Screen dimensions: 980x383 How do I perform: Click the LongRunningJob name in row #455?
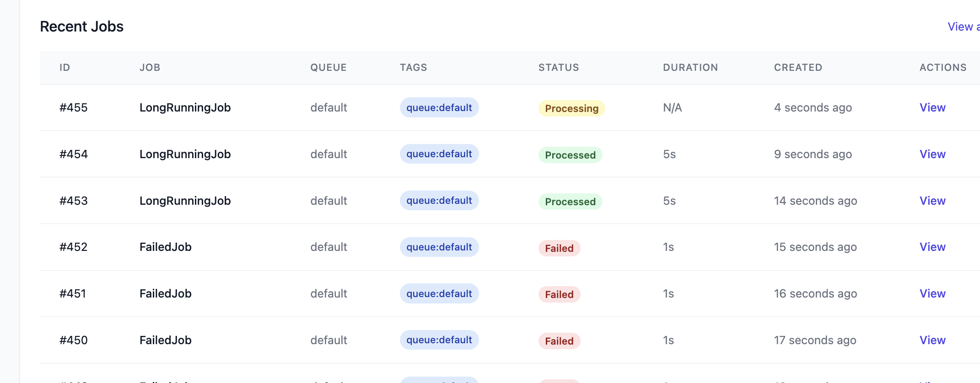(185, 107)
